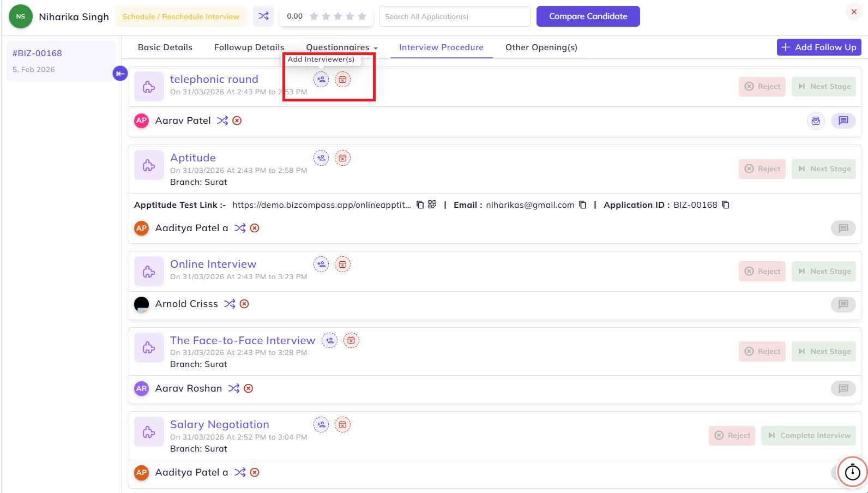Remove interviewer Aarav Roshan

coord(249,388)
